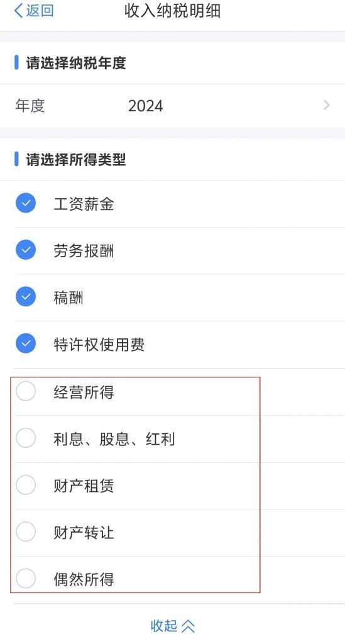Check the 财产转让 circle
This screenshot has width=345, height=644.
pyautogui.click(x=26, y=532)
